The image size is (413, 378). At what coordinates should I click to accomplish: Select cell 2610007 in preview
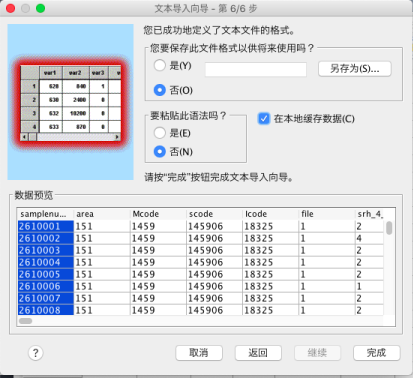[46, 298]
